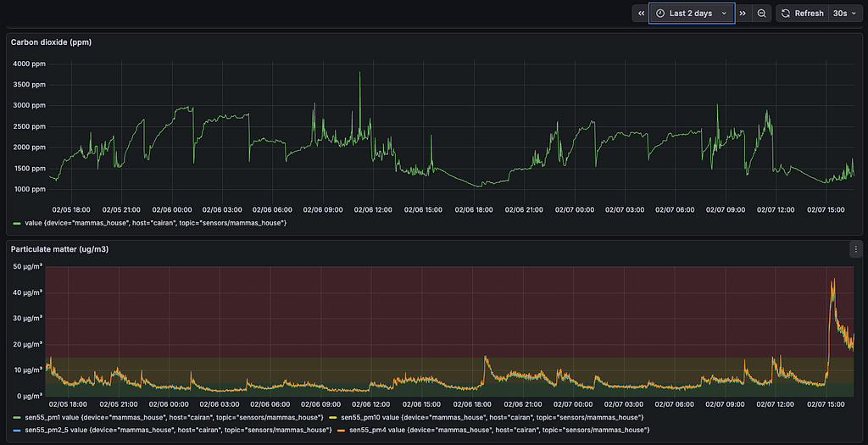The width and height of the screenshot is (868, 445).
Task: Shift time range backward with double-left arrows
Action: (x=641, y=14)
